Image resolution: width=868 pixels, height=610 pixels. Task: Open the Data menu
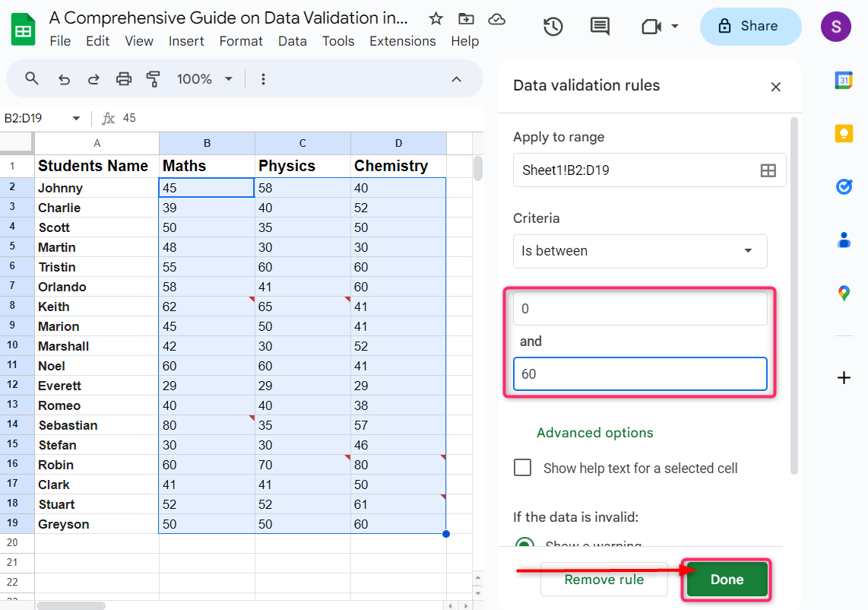pos(292,41)
